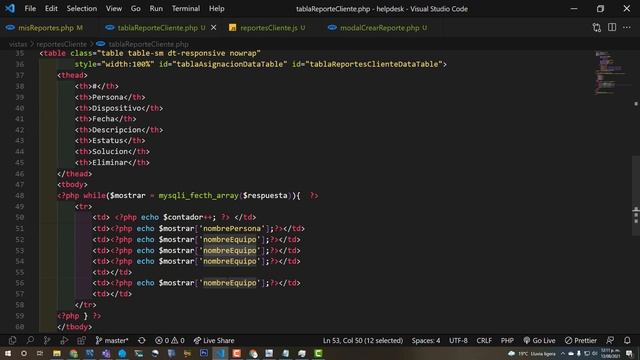Click the Descripcion header text on line 42
Image resolution: width=640 pixels, height=360 pixels.
[117, 130]
